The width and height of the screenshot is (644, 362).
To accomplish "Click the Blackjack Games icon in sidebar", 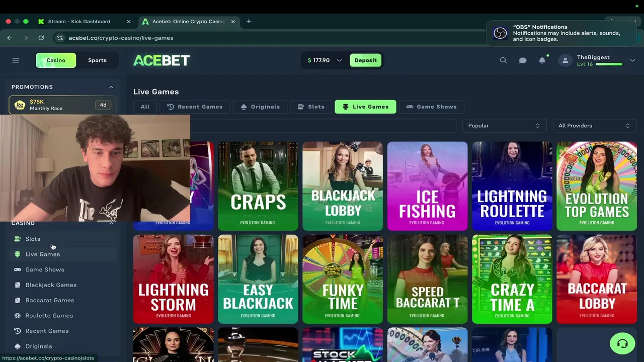I will (x=18, y=285).
